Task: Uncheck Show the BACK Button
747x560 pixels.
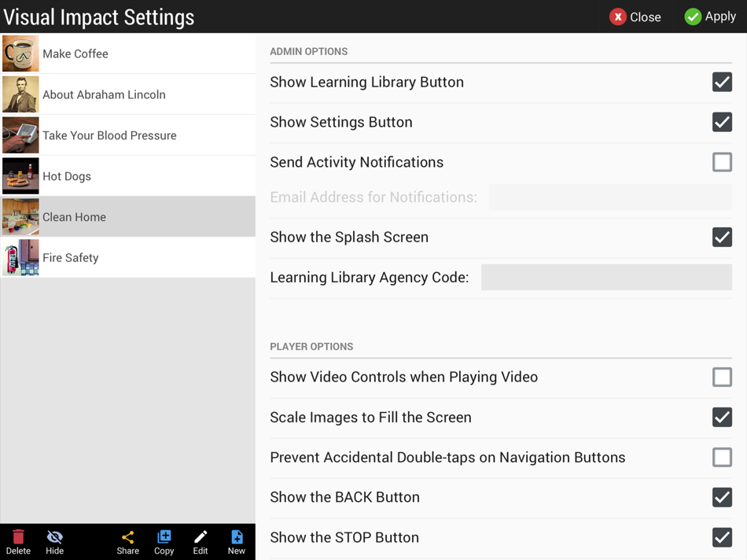Action: click(722, 497)
